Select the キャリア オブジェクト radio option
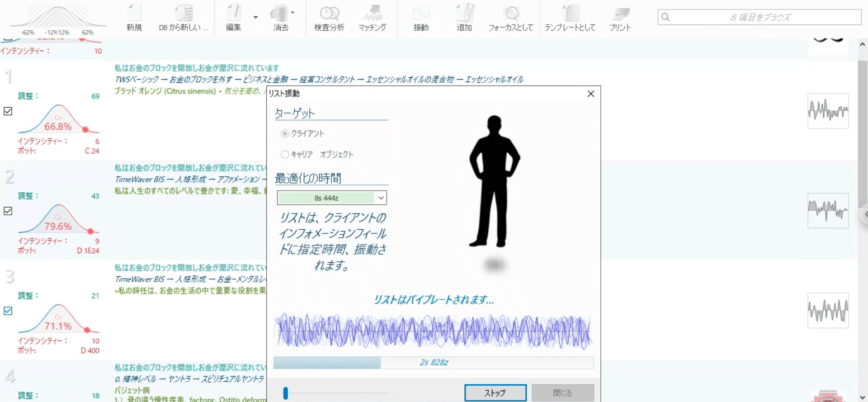 click(285, 155)
